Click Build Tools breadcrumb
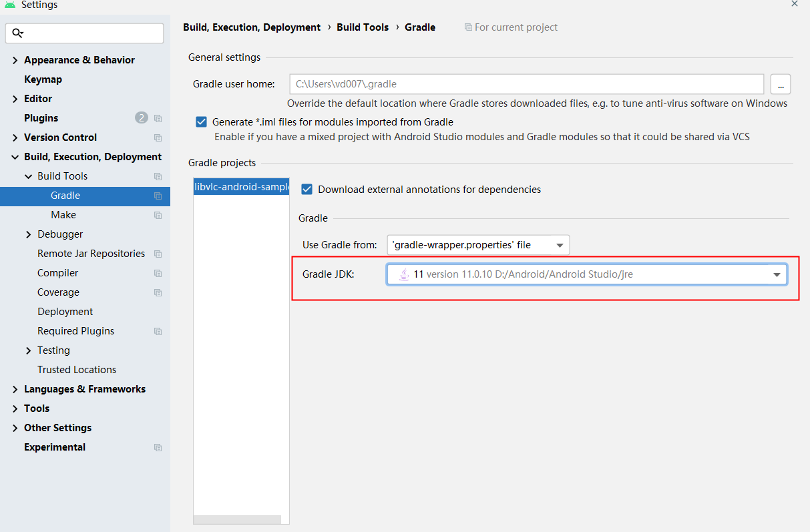This screenshot has height=532, width=810. [x=363, y=27]
